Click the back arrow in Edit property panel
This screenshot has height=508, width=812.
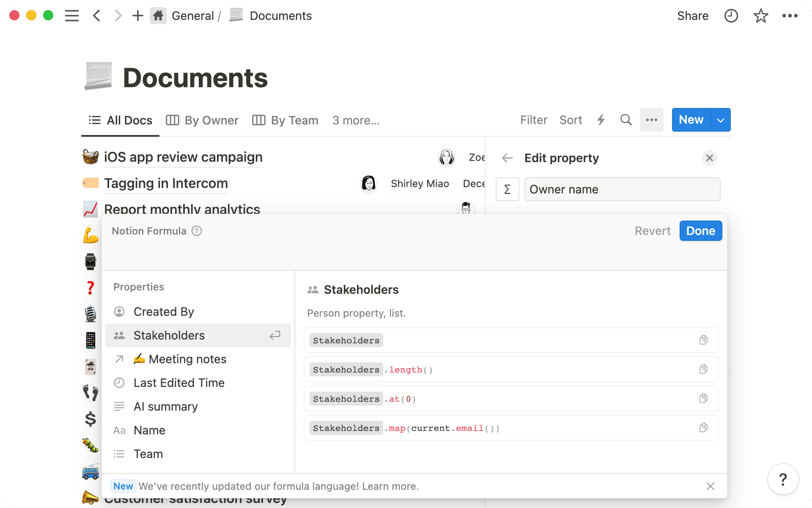coord(507,158)
